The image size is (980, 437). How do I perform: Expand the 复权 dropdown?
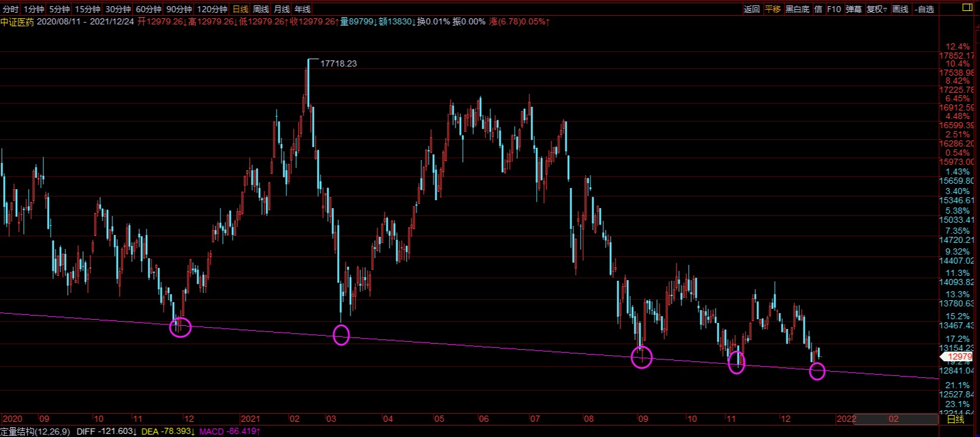pos(877,9)
